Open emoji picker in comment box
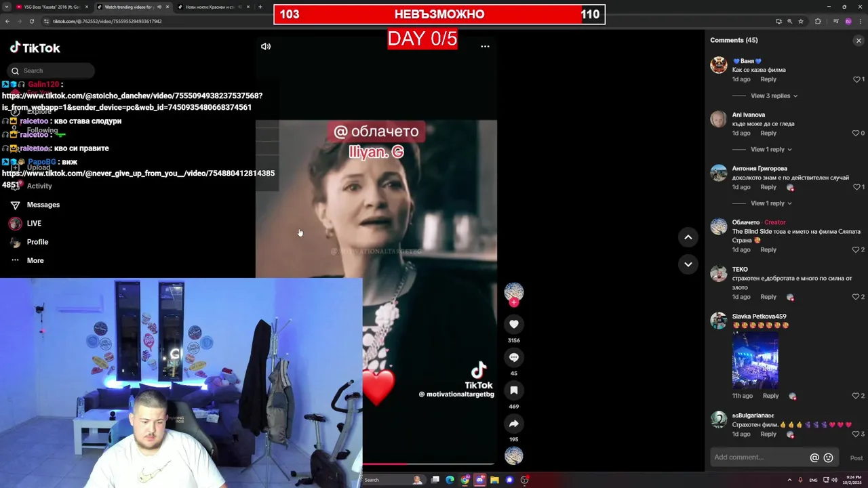The height and width of the screenshot is (488, 868). 828,458
